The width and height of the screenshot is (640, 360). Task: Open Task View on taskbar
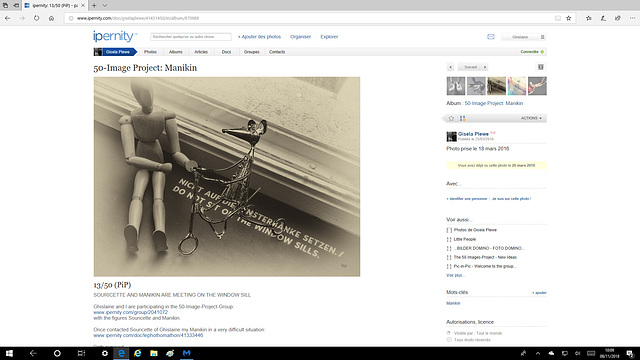tap(81, 353)
